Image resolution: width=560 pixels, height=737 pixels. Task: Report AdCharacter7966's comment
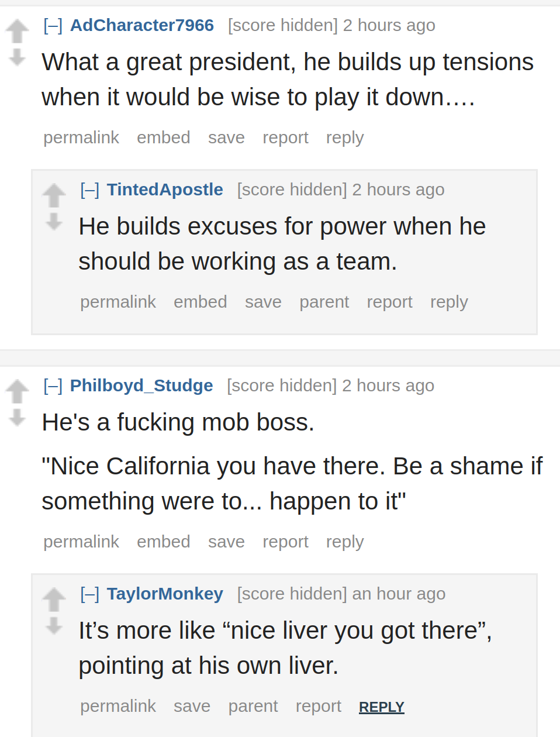point(285,137)
